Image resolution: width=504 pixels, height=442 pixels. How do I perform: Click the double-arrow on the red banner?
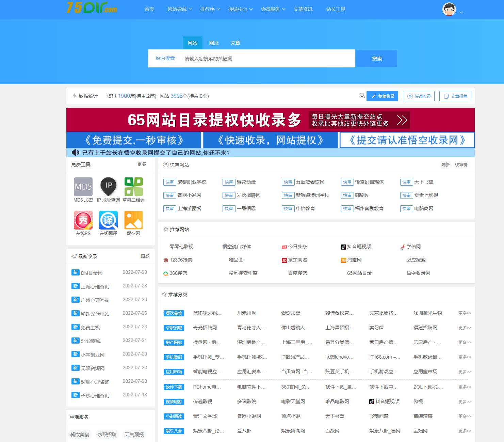[402, 120]
